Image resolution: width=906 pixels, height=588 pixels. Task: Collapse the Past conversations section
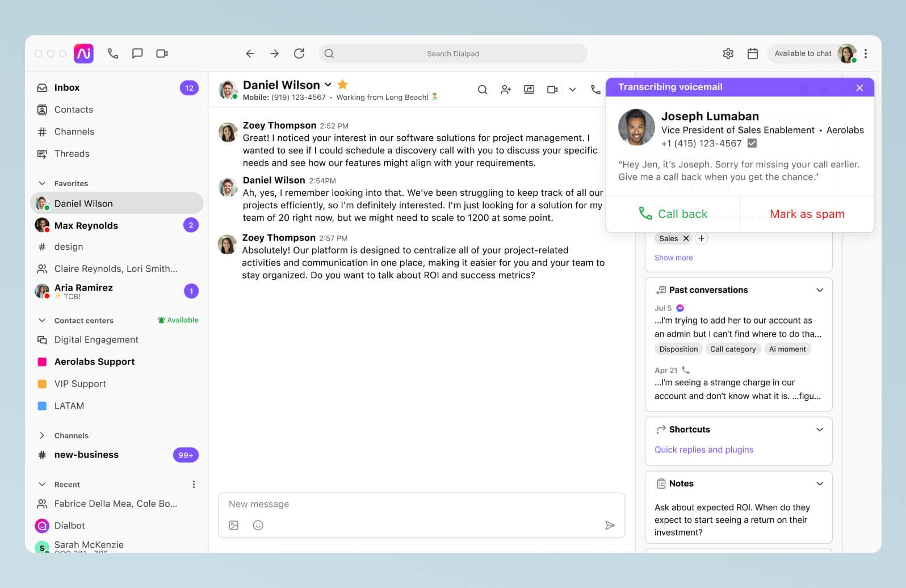(x=819, y=290)
